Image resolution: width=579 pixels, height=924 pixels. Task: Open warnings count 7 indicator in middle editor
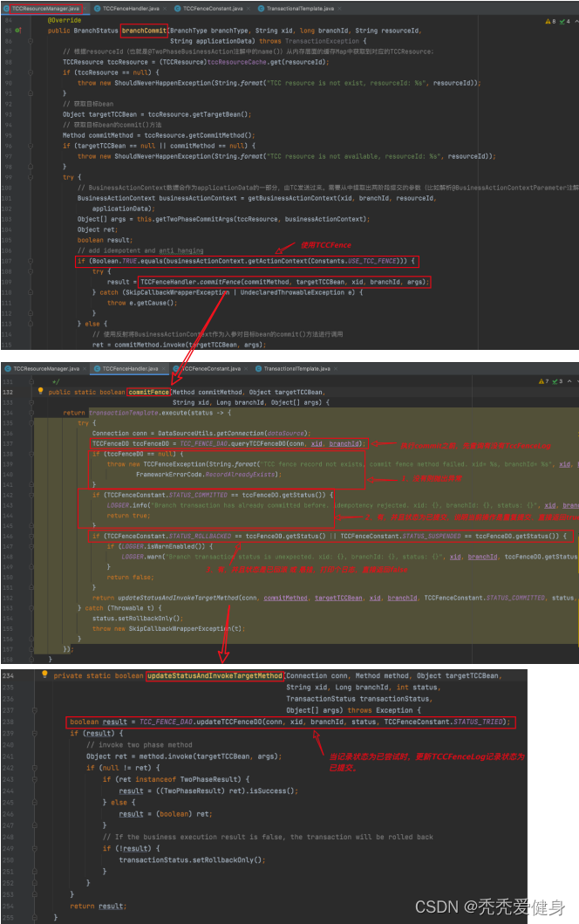click(x=543, y=381)
